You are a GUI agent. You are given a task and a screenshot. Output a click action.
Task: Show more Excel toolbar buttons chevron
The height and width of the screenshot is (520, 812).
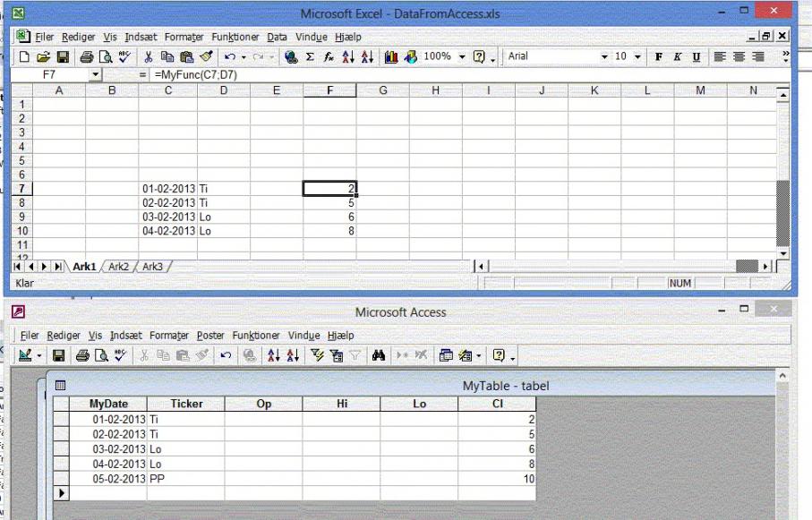coord(785,54)
